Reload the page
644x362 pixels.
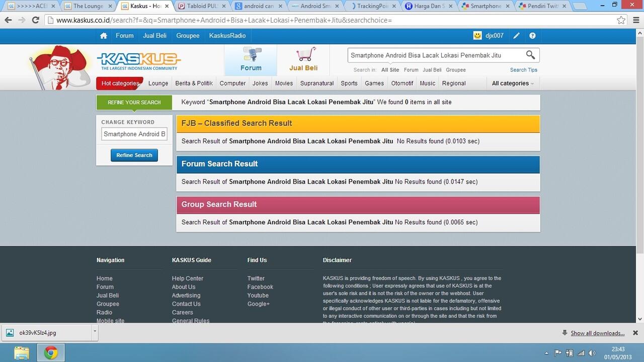(x=35, y=20)
